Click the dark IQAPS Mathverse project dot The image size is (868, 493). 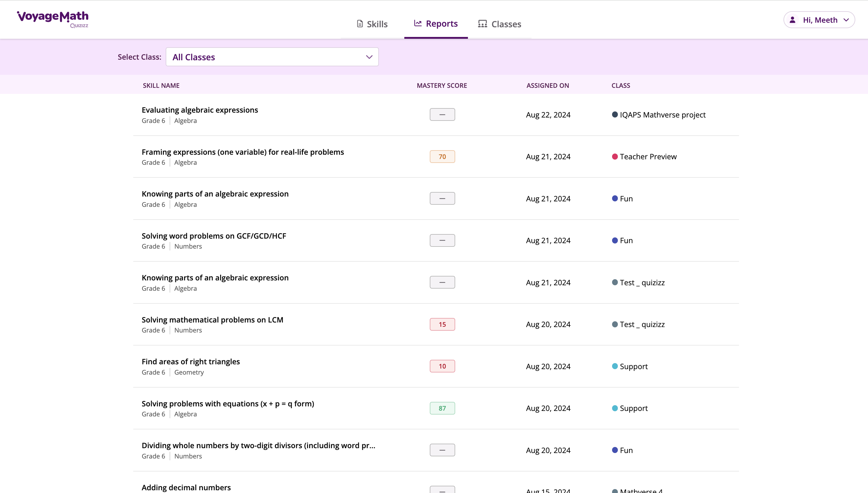click(615, 114)
